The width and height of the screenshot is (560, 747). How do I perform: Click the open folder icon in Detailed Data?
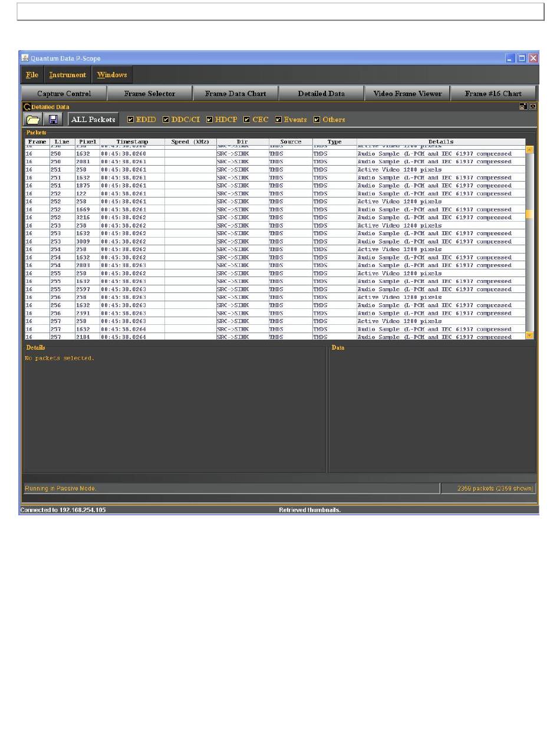click(33, 119)
